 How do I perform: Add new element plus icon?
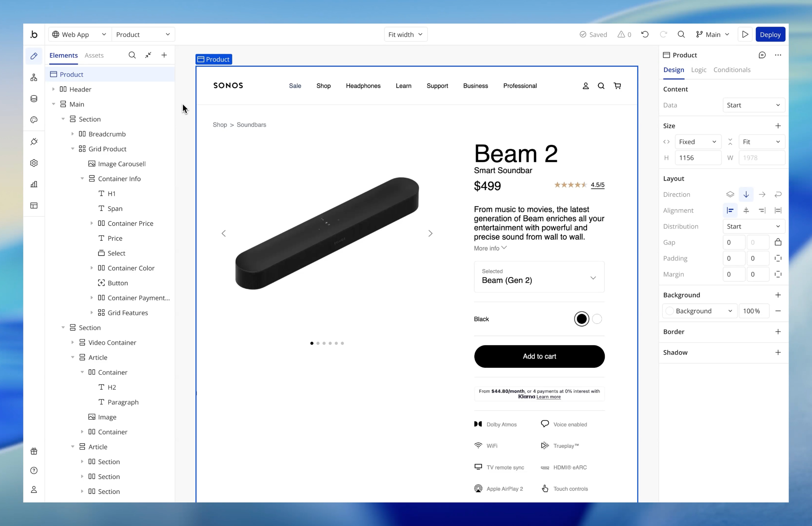click(164, 55)
